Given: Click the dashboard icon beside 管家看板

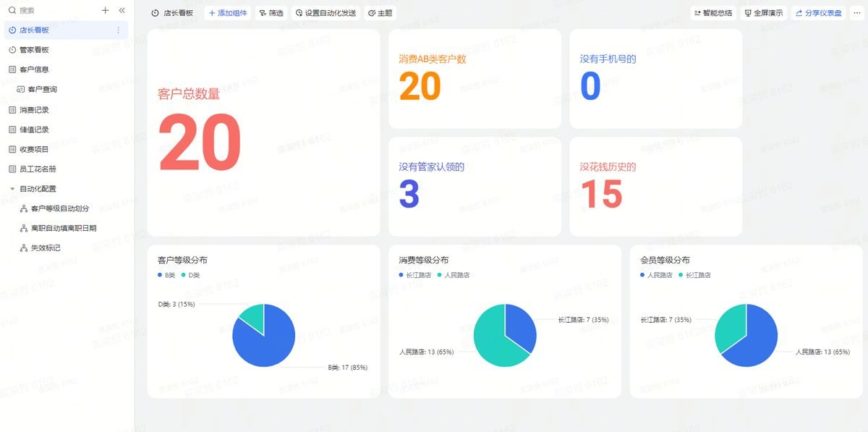Looking at the screenshot, I should [x=12, y=50].
